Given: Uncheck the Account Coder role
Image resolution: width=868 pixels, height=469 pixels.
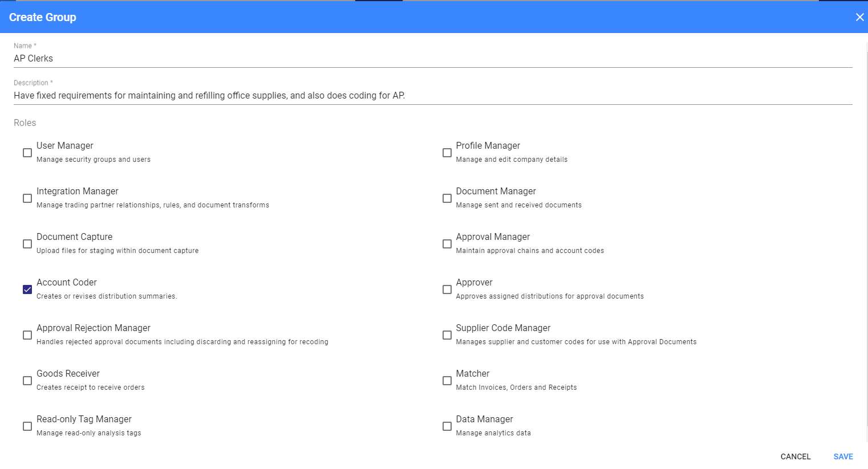Looking at the screenshot, I should tap(27, 289).
